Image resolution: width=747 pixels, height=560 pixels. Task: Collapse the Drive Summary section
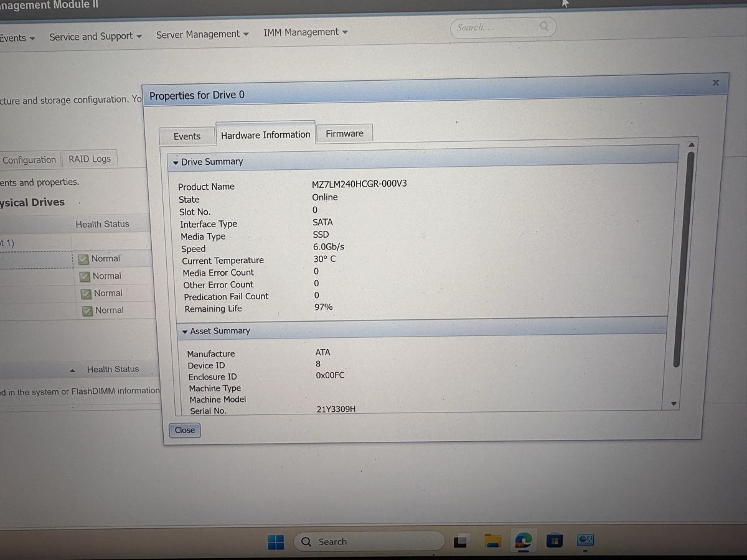(x=176, y=162)
